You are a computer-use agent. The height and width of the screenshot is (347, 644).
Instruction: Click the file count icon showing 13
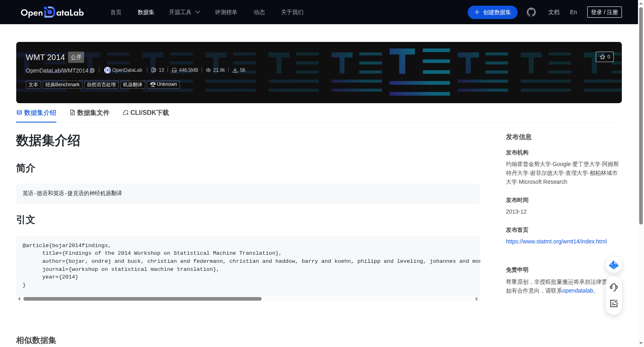tap(153, 70)
